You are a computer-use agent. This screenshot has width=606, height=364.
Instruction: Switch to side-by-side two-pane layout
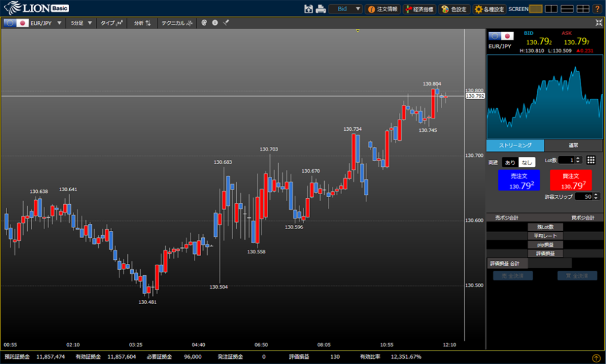[552, 9]
